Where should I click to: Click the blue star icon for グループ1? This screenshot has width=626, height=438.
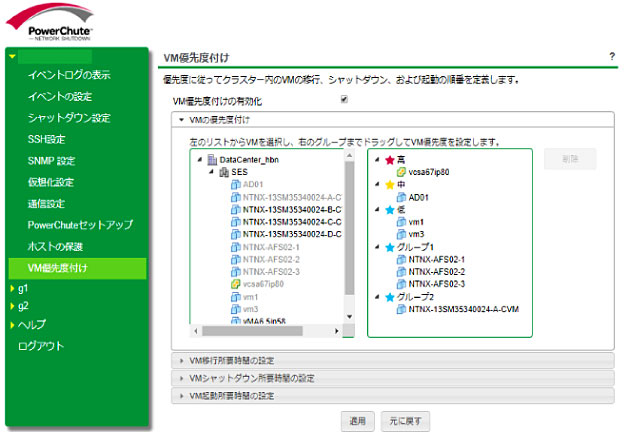389,246
